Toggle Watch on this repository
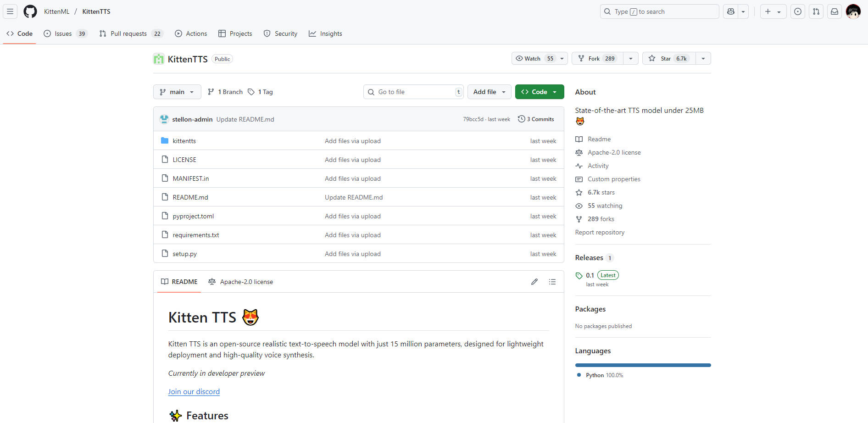868x423 pixels. click(534, 58)
